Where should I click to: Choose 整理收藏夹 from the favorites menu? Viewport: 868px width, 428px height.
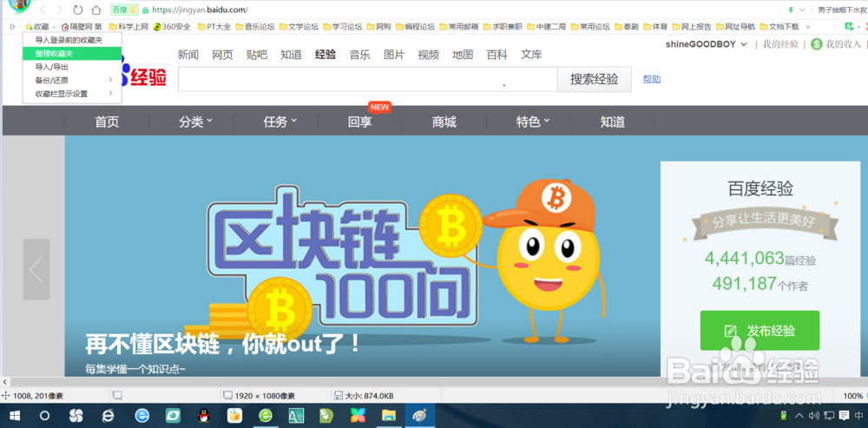[71, 53]
